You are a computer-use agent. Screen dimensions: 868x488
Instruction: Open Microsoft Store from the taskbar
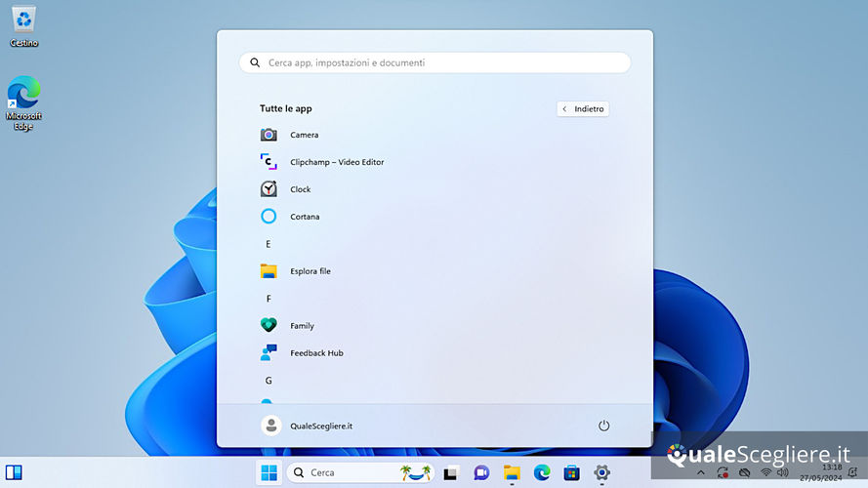572,472
